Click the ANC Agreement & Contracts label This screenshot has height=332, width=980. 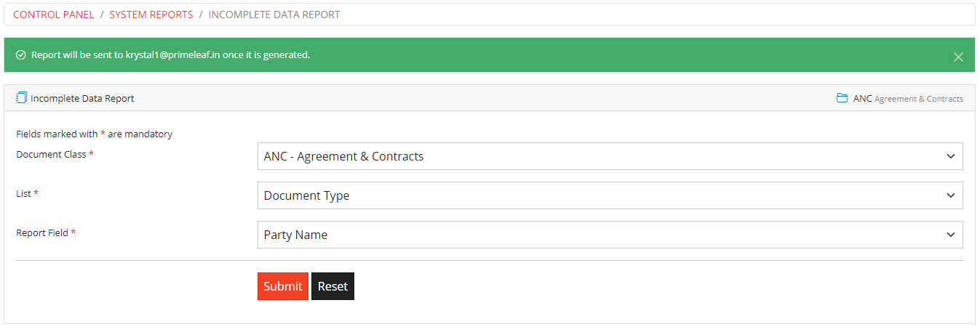[908, 98]
